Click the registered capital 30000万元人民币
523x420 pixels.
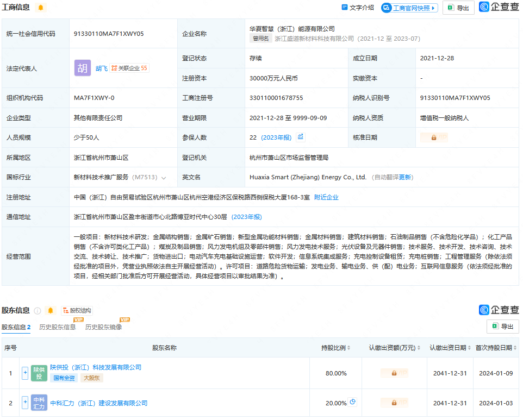(273, 78)
